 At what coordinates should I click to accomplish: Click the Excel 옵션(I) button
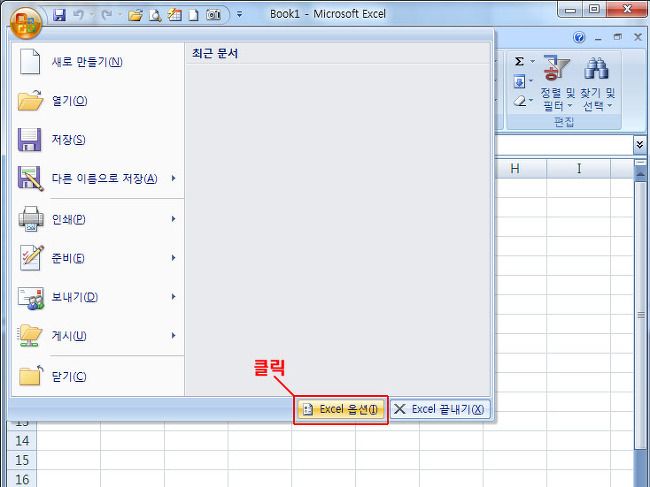[341, 409]
